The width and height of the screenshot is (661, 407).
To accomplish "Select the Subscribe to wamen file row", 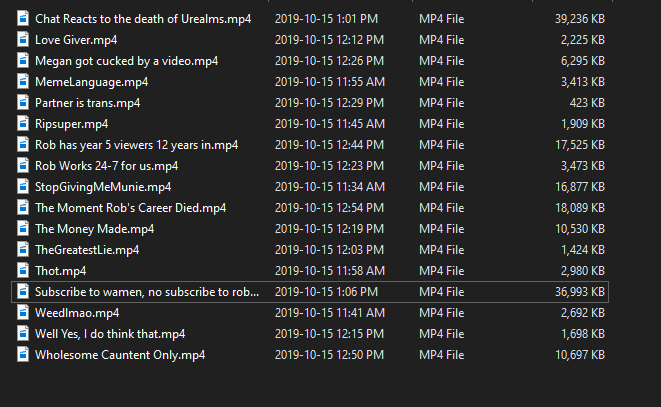I will [x=310, y=292].
